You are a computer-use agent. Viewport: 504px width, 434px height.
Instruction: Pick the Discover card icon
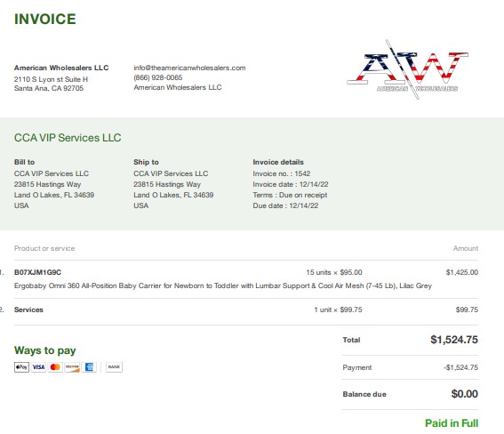click(72, 366)
